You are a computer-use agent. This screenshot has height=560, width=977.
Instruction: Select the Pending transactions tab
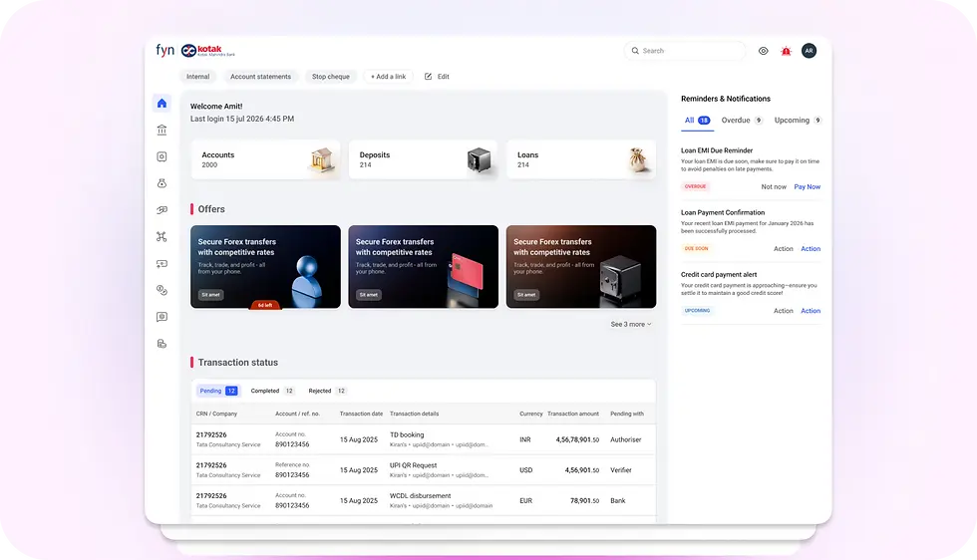point(217,391)
